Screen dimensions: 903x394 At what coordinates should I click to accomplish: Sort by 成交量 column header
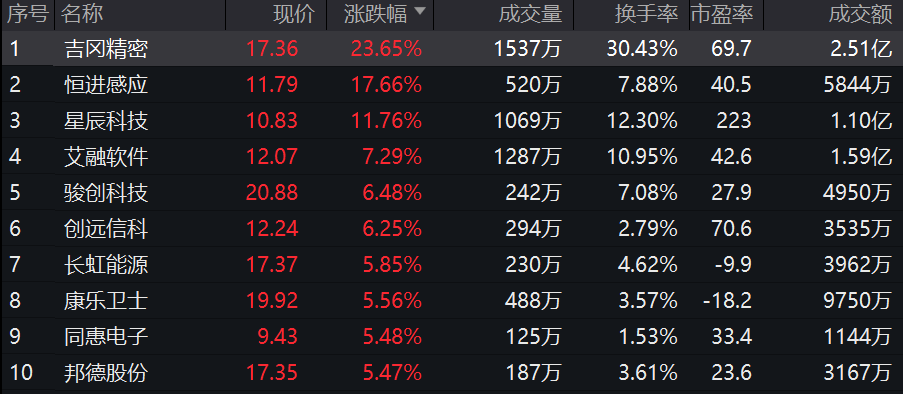pyautogui.click(x=530, y=15)
